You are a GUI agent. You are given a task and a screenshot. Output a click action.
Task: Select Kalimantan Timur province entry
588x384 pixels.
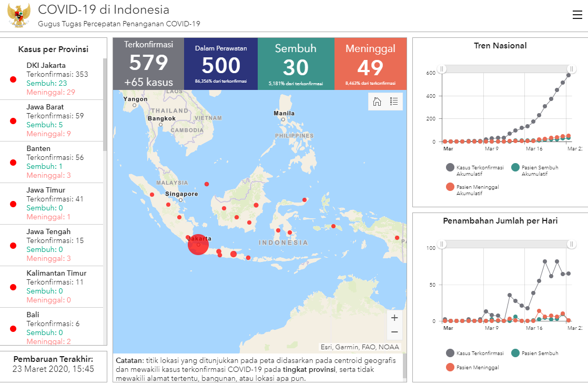pos(53,287)
